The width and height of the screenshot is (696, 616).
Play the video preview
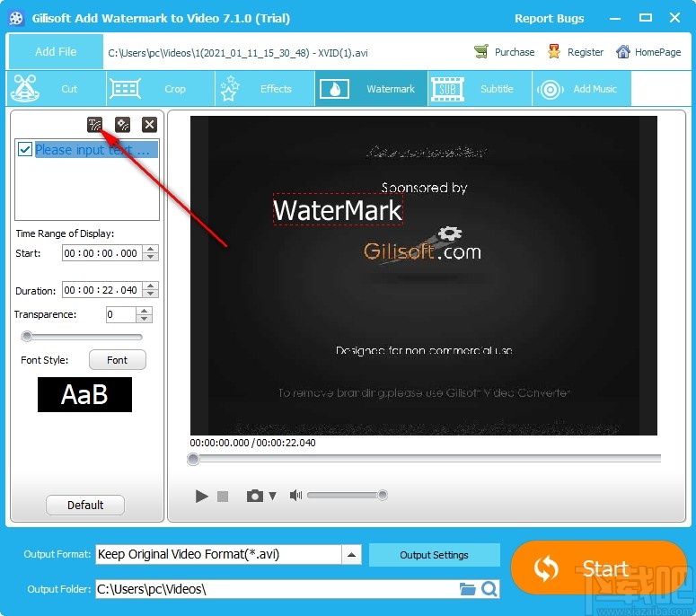click(201, 496)
